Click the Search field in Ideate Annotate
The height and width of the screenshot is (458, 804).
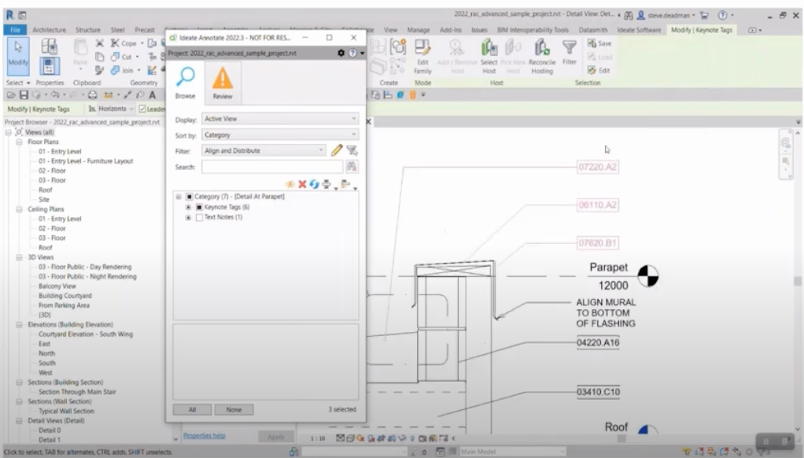(272, 167)
